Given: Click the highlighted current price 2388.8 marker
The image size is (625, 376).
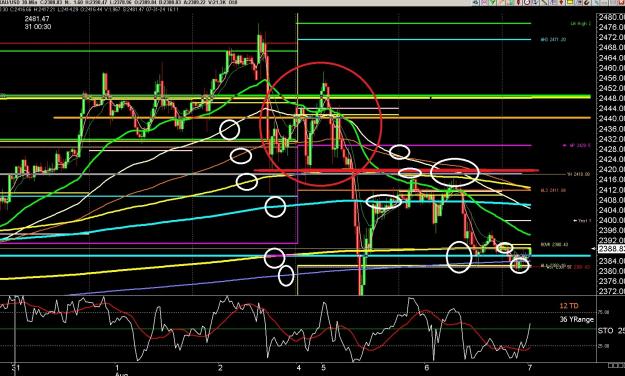Looking at the screenshot, I should tap(611, 249).
